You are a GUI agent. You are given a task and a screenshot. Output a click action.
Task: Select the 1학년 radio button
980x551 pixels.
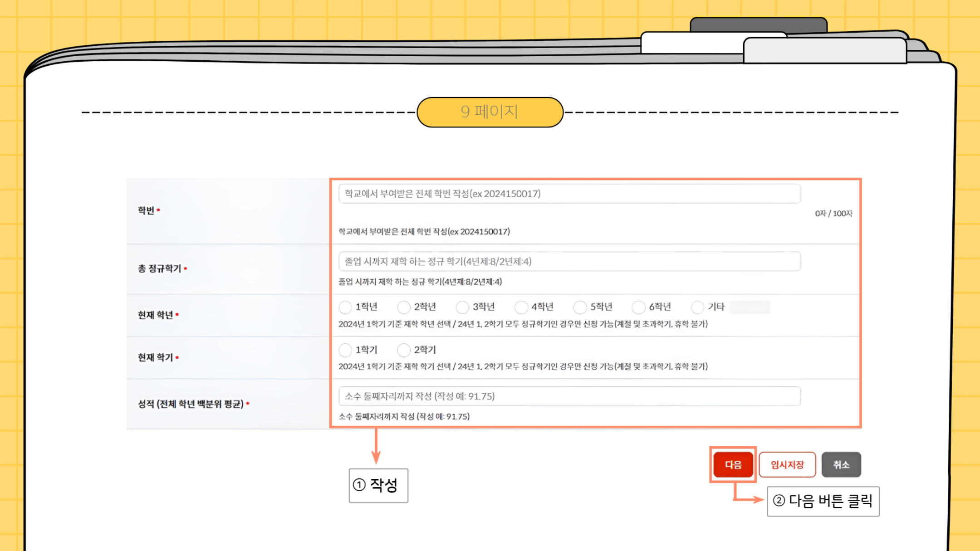click(x=345, y=307)
